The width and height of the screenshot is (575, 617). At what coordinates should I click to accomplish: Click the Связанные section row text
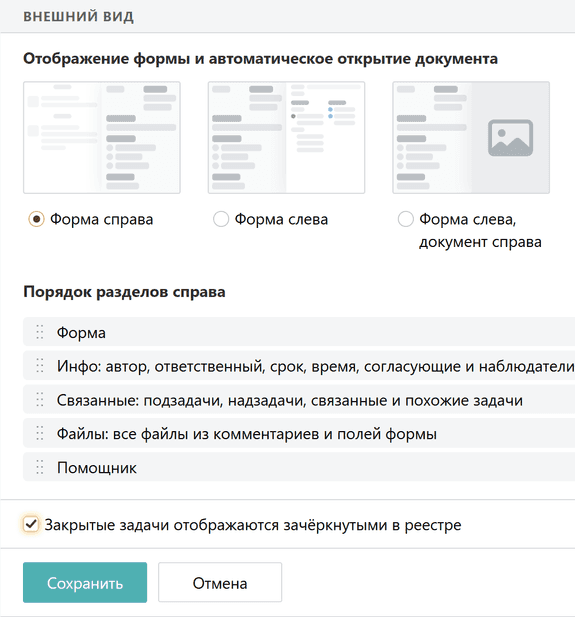click(x=290, y=400)
